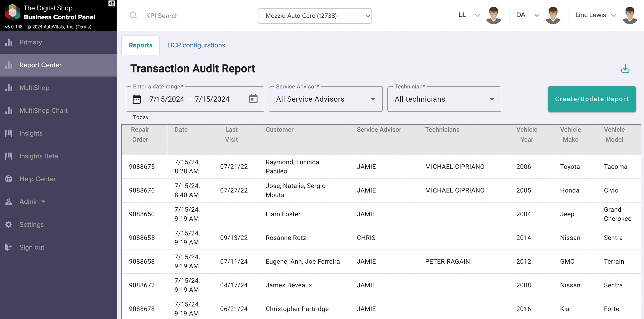644x319 pixels.
Task: Click the Insights barcode icon
Action: pyautogui.click(x=9, y=133)
